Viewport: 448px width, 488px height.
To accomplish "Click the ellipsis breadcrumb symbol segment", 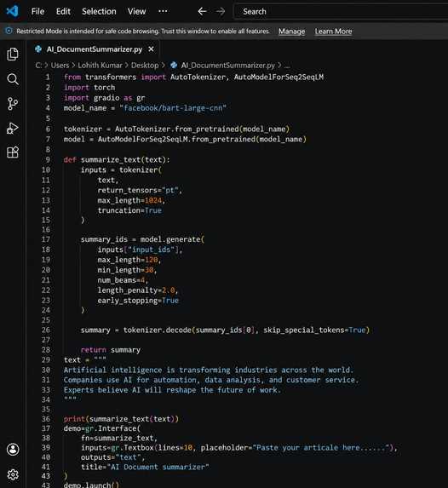I will coord(287,66).
